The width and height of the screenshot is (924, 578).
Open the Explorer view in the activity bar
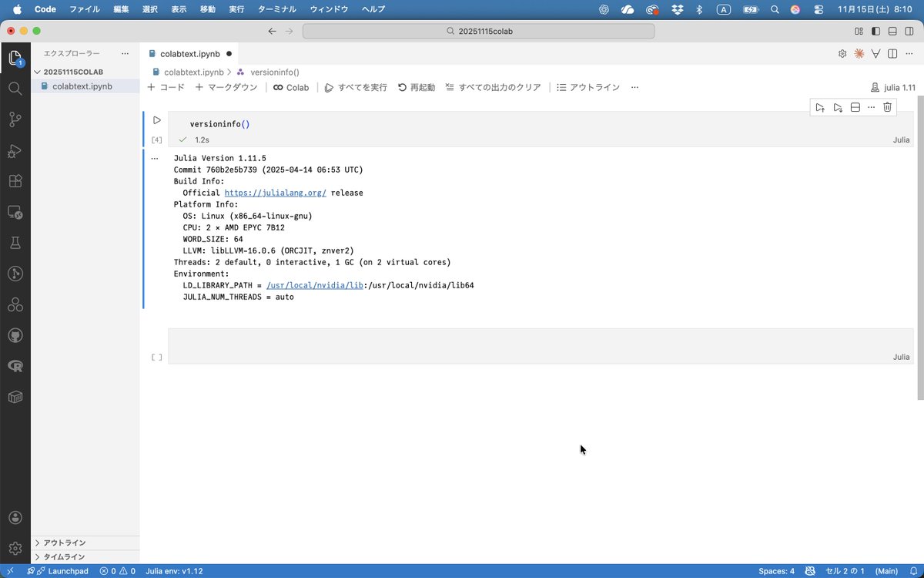click(15, 58)
